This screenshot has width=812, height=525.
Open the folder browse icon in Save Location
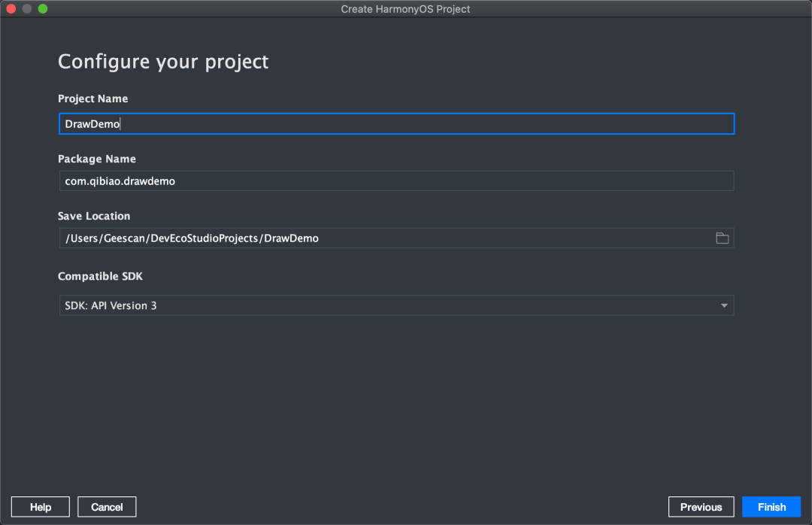[x=722, y=238]
